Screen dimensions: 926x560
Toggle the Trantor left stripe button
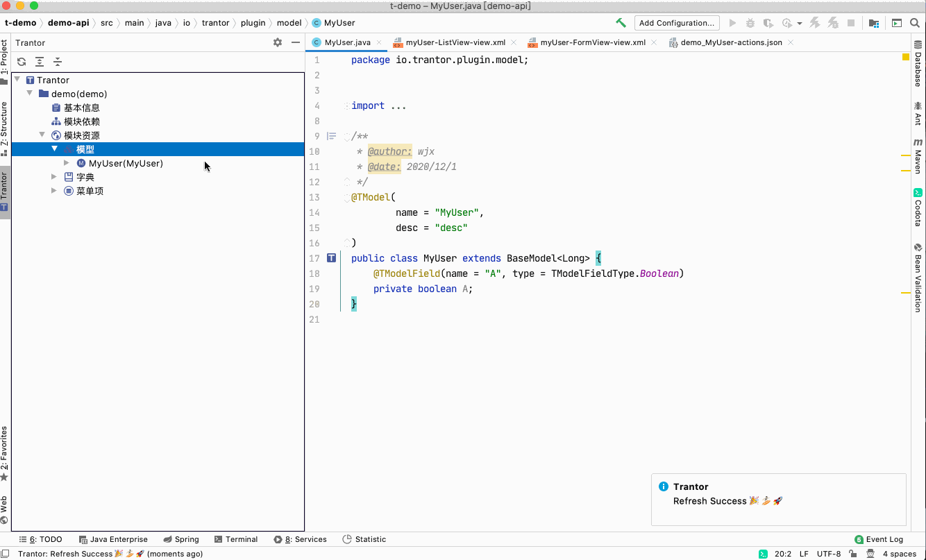point(4,192)
